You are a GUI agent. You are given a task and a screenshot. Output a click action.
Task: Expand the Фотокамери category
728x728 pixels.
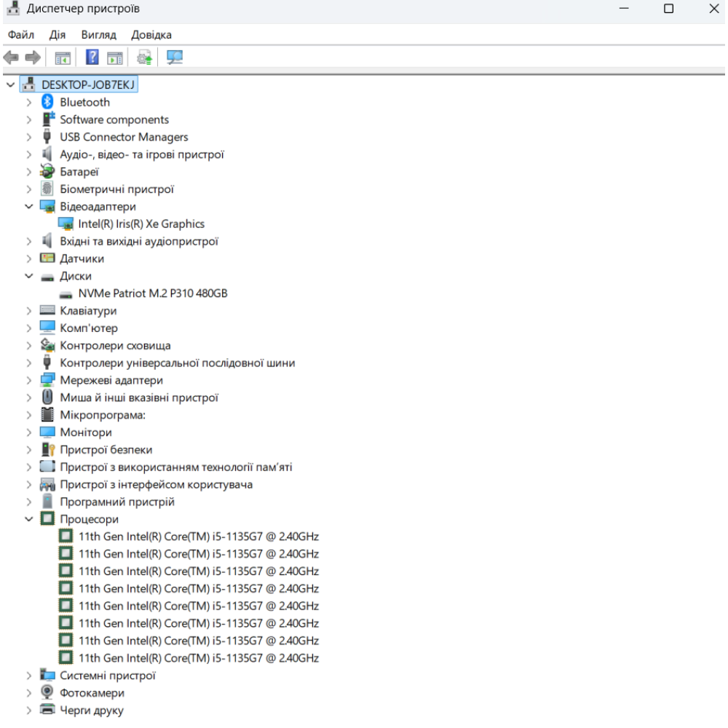coord(29,693)
